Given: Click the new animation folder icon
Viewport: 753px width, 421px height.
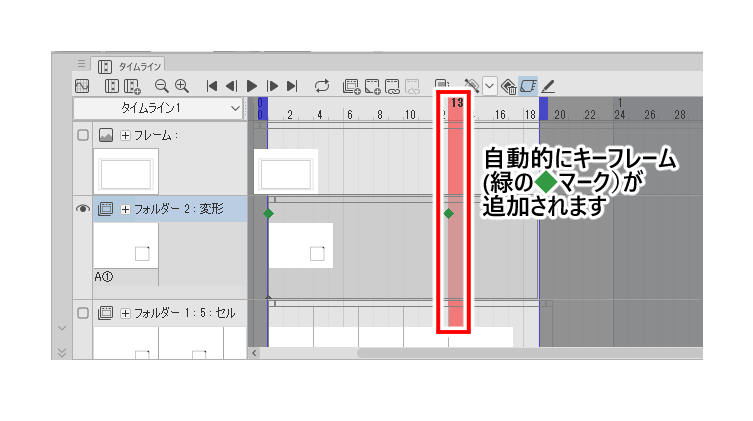Looking at the screenshot, I should (x=351, y=86).
